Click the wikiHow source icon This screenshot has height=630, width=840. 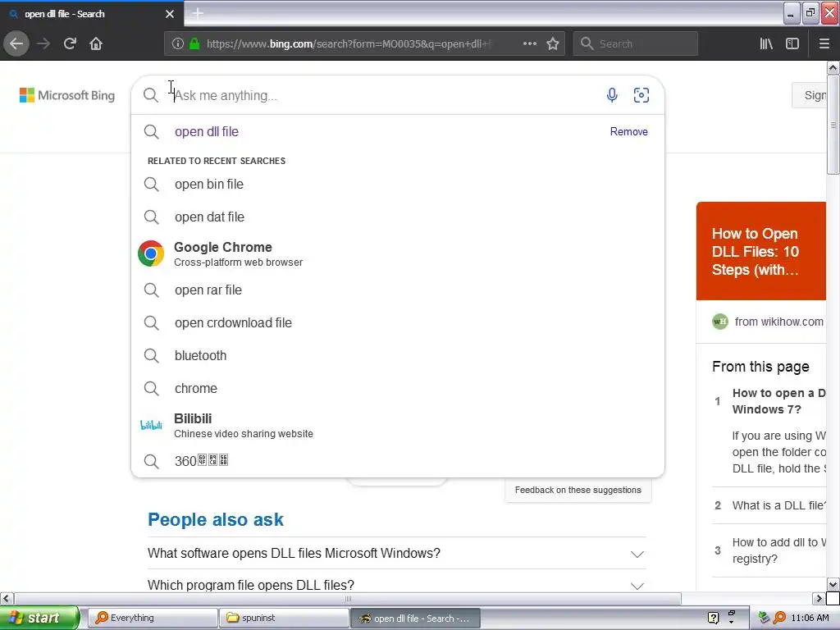[720, 322]
